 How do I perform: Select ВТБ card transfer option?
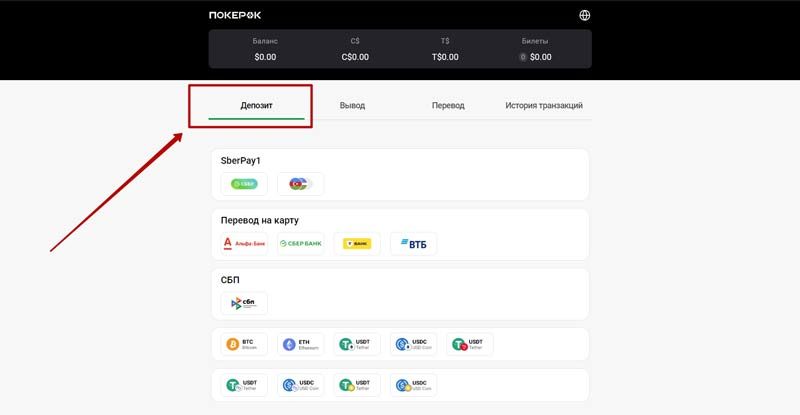click(413, 243)
